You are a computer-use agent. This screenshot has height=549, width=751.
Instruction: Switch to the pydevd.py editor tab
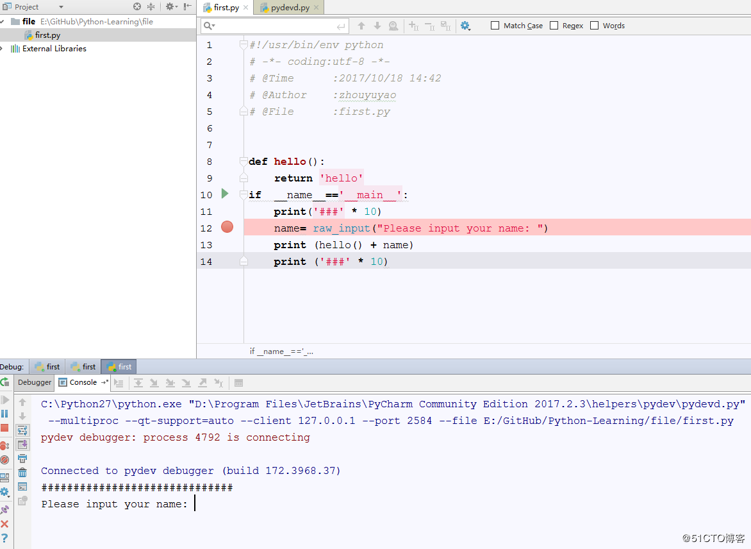(x=290, y=8)
